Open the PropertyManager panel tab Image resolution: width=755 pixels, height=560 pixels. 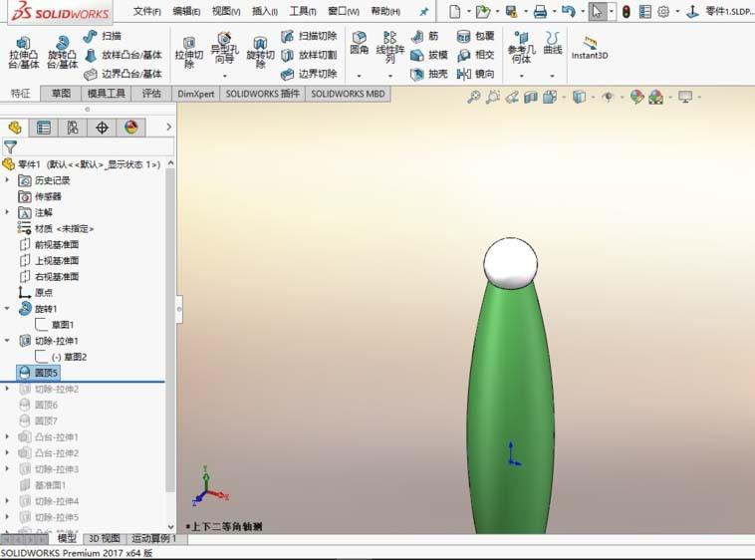pos(44,128)
